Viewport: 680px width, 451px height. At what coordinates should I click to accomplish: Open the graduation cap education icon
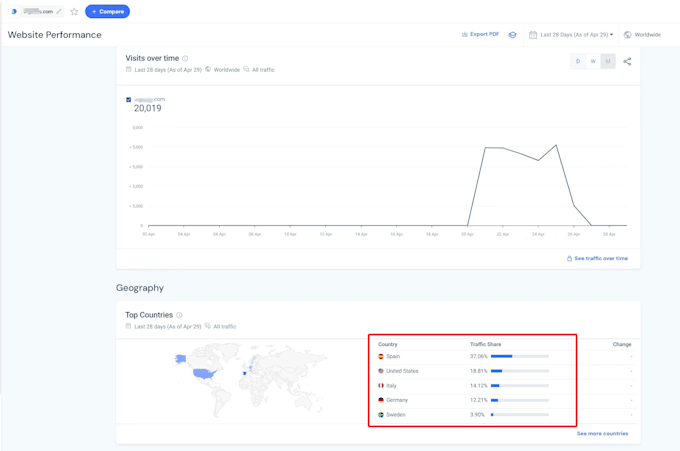tap(513, 35)
